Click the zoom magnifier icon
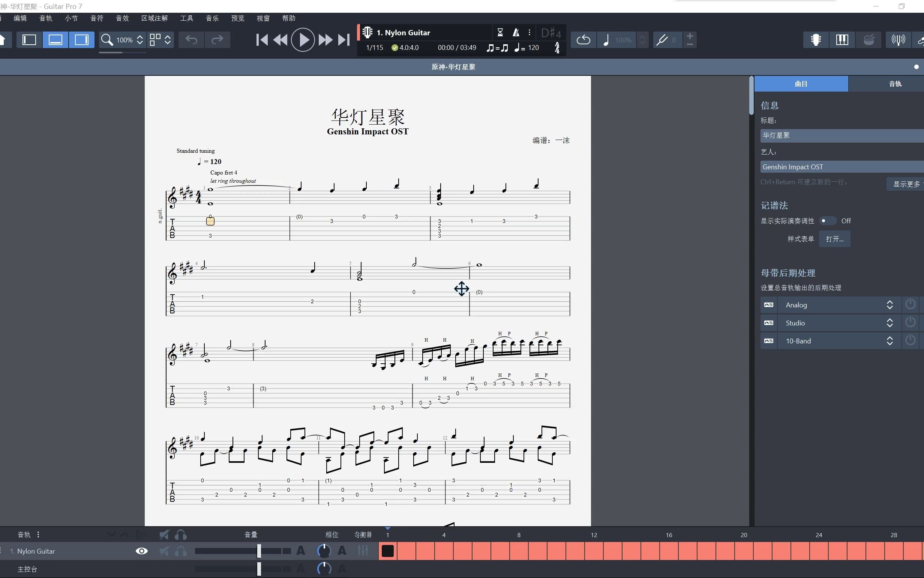The image size is (924, 578). click(x=107, y=40)
